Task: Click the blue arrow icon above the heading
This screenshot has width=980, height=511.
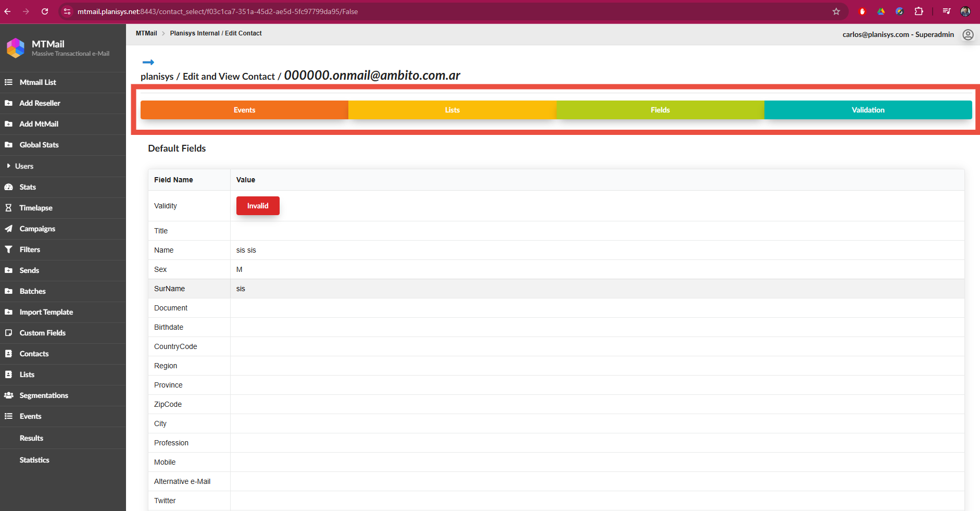Action: click(x=148, y=63)
